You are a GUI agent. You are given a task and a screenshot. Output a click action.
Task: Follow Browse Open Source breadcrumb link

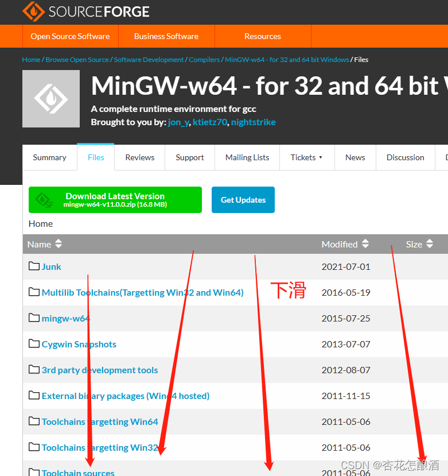pyautogui.click(x=77, y=60)
